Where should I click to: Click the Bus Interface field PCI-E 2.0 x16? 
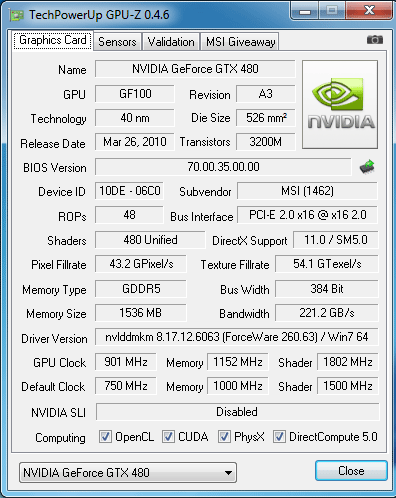(x=307, y=215)
